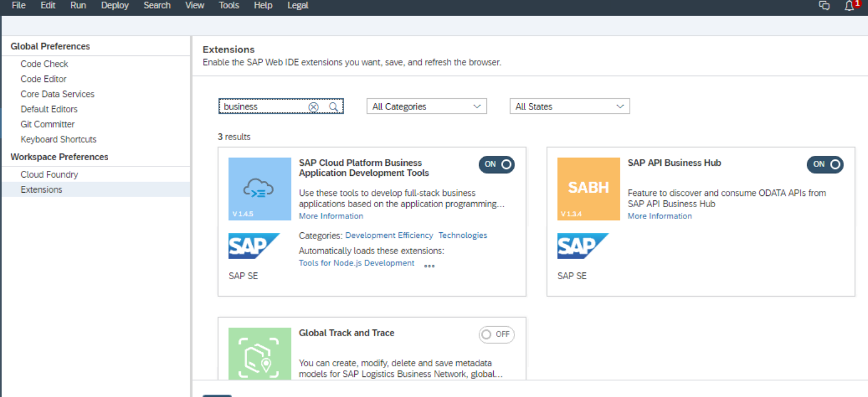Enable the Global Track and Trace extension
Viewport: 868px width, 397px height.
(x=496, y=334)
